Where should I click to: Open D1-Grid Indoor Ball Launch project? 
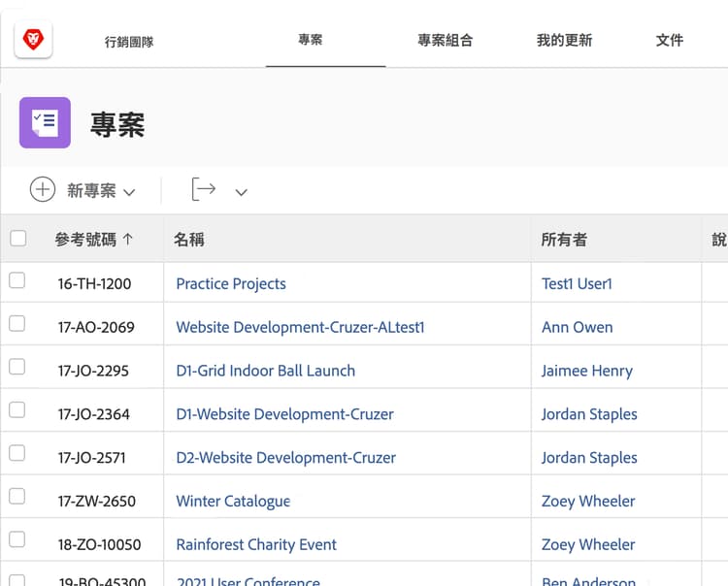[x=266, y=371]
